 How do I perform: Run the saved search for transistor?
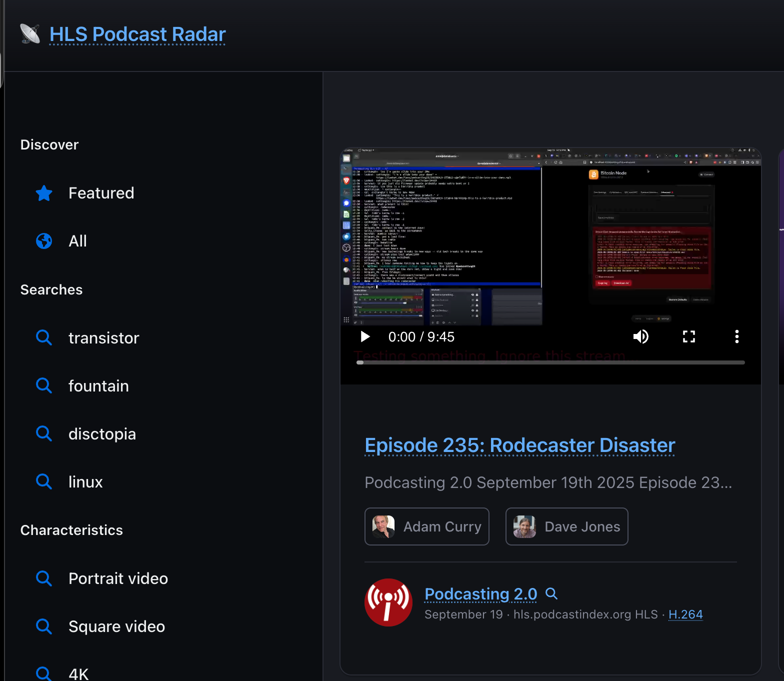[x=103, y=338]
